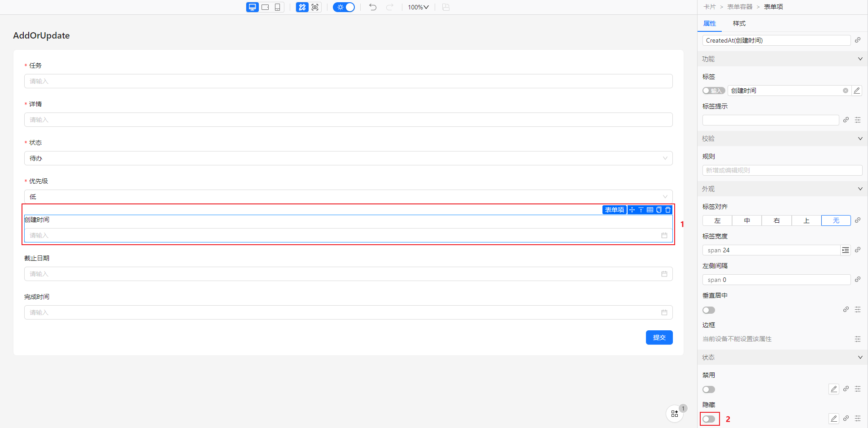Collapse the 外观 section
This screenshot has width=868, height=428.
(860, 189)
